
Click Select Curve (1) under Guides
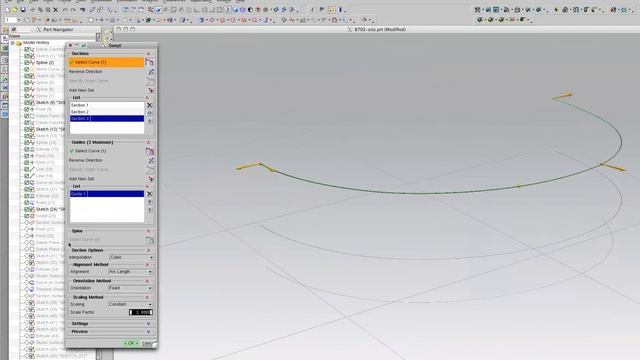tap(90, 151)
